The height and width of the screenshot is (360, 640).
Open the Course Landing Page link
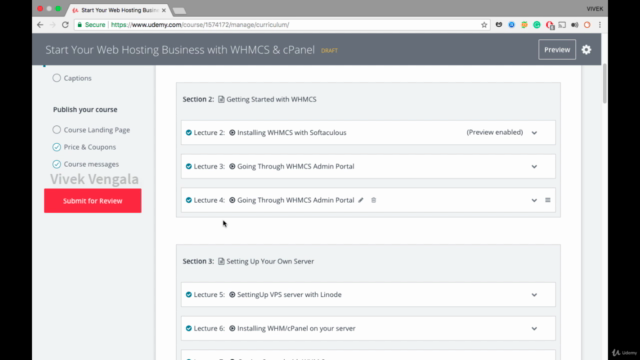click(x=97, y=130)
